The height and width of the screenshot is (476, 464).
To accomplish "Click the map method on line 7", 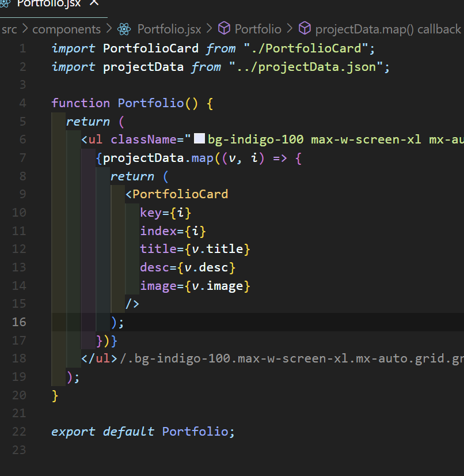I will (x=202, y=158).
